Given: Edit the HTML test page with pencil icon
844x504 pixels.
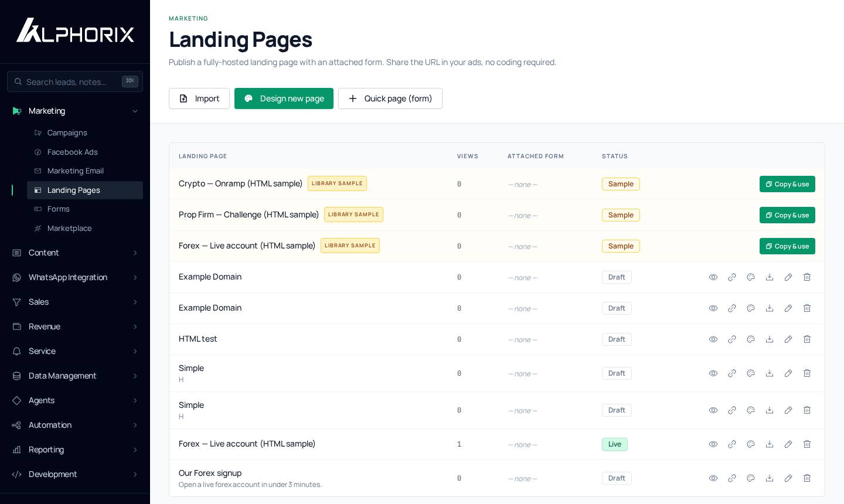Looking at the screenshot, I should tap(788, 339).
